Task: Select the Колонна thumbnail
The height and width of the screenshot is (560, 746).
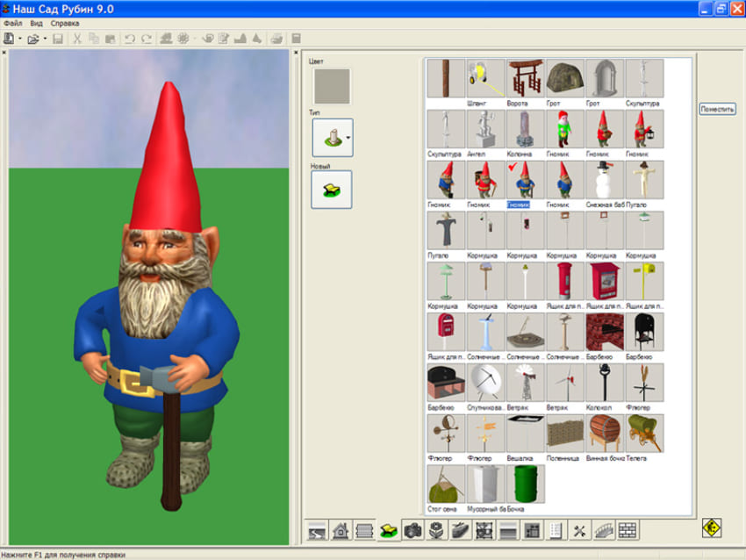Action: coord(525,129)
